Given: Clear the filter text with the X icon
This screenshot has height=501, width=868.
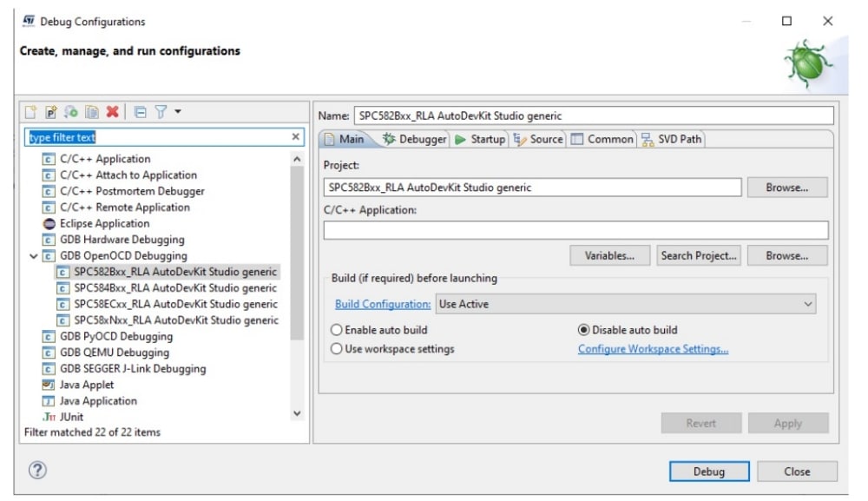Looking at the screenshot, I should [x=295, y=137].
